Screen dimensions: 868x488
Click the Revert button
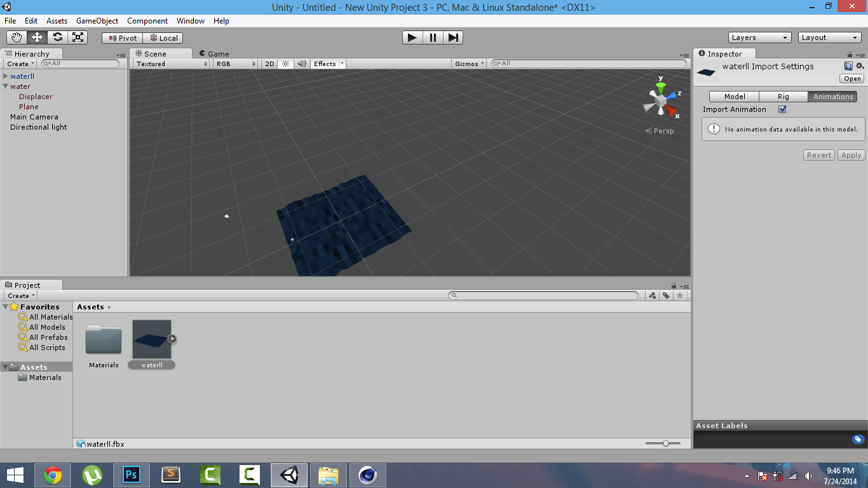(819, 155)
